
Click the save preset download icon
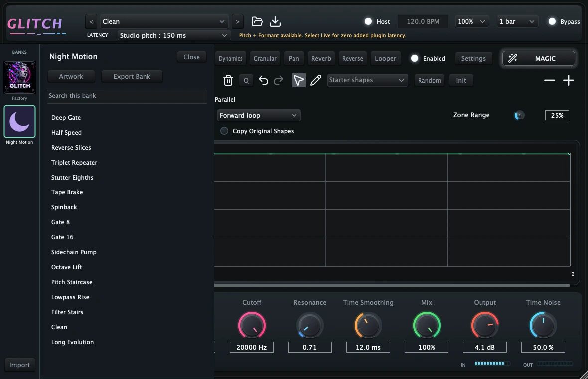click(275, 21)
